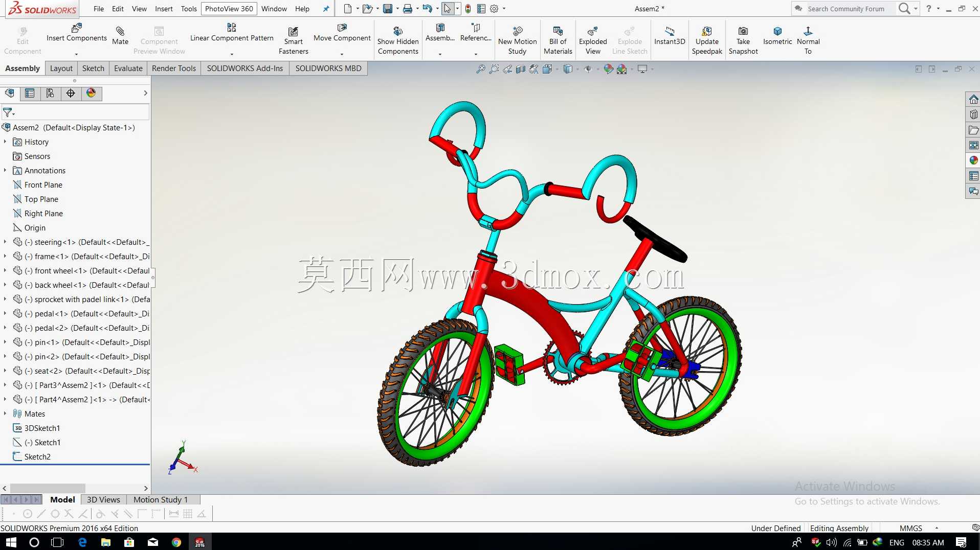Viewport: 980px width, 550px height.
Task: Open the Insert menu
Action: tap(164, 9)
